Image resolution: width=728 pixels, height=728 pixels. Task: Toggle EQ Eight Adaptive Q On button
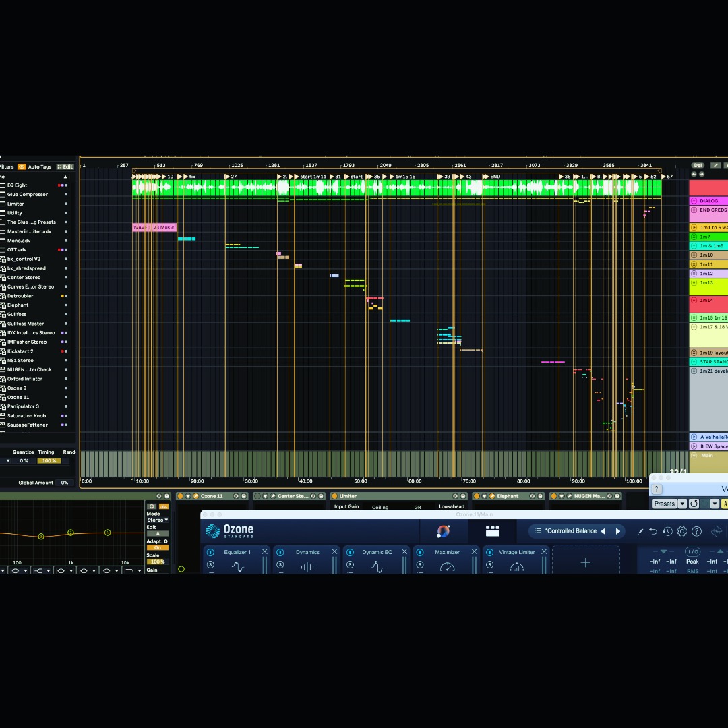pos(157,548)
